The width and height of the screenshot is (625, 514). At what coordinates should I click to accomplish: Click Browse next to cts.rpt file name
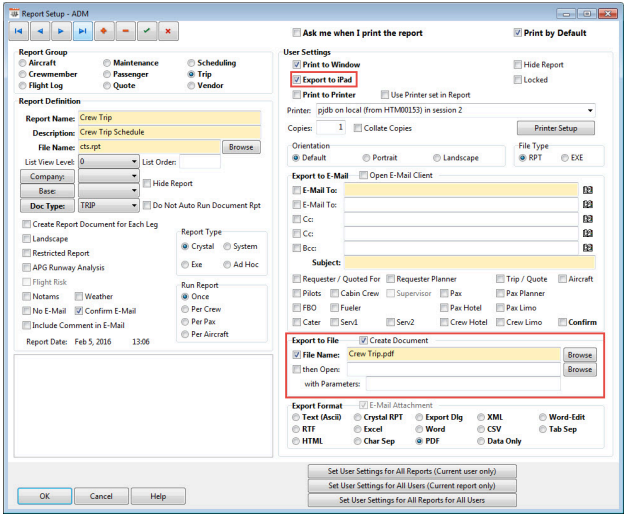241,147
